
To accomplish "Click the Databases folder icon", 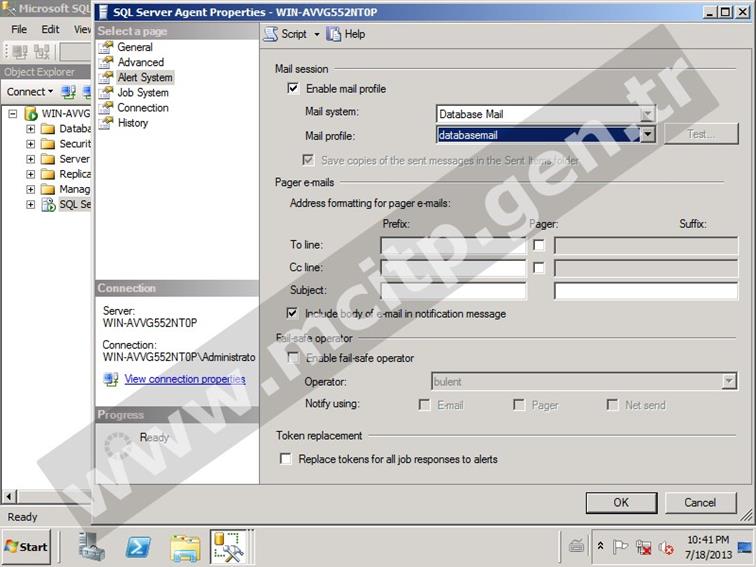I will 48,129.
